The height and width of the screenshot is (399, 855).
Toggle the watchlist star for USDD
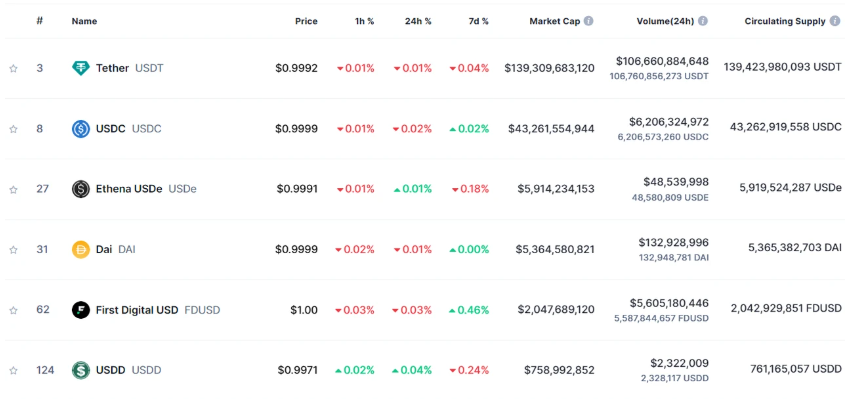coord(14,371)
